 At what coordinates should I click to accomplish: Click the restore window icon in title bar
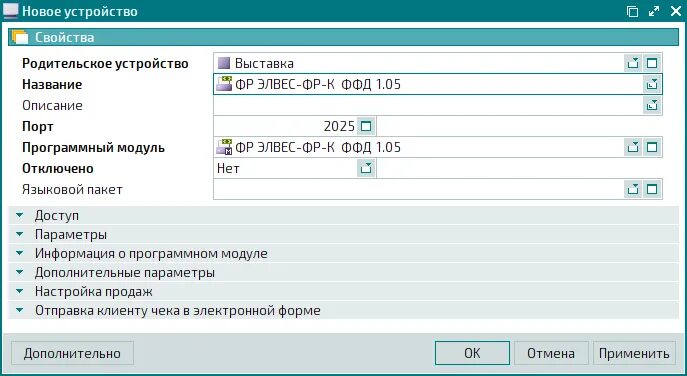pyautogui.click(x=633, y=11)
